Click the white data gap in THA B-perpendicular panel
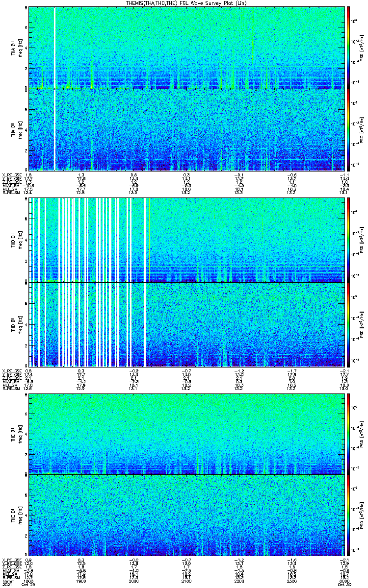The width and height of the screenshot is (368, 588). click(x=54, y=48)
